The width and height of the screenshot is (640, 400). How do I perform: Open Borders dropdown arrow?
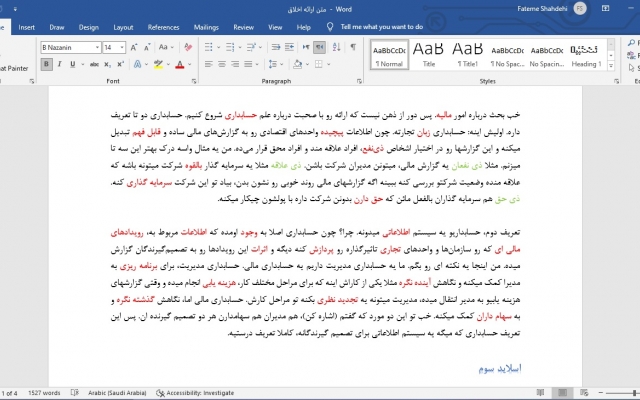click(x=328, y=64)
